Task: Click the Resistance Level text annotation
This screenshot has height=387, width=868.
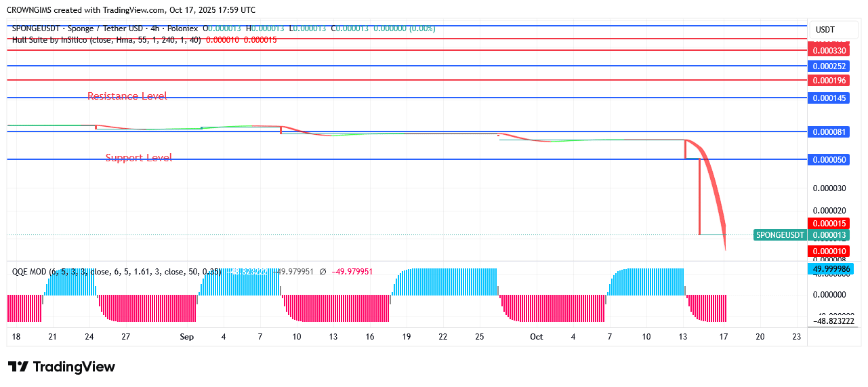Action: pyautogui.click(x=127, y=96)
